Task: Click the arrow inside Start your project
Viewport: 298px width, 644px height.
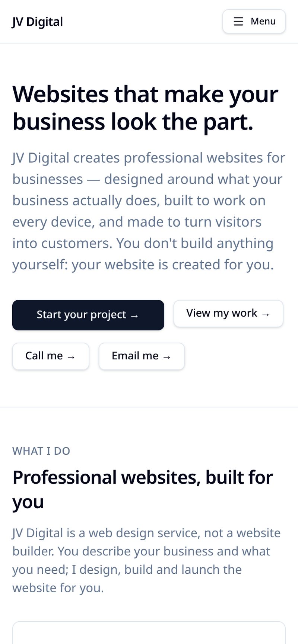Action: tap(135, 316)
